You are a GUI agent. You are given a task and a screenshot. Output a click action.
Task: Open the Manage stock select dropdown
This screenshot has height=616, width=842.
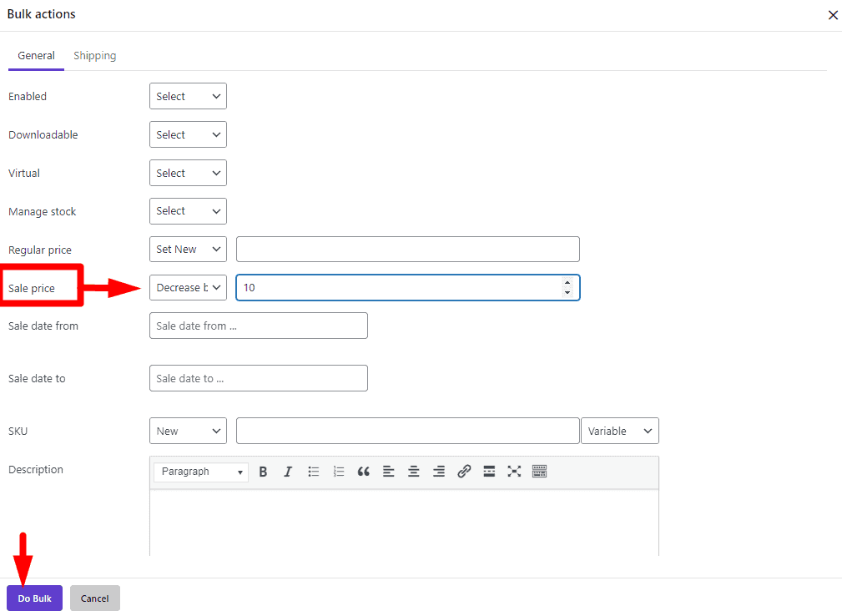tap(188, 211)
